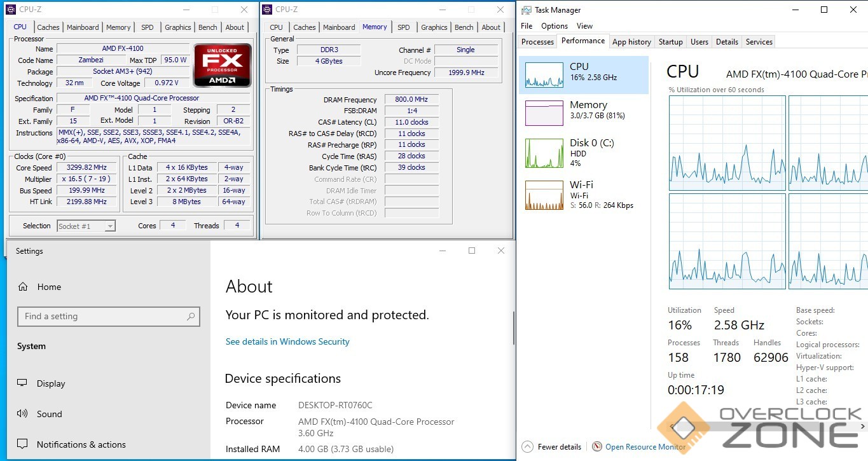Open the Options menu in Task Manager
The width and height of the screenshot is (868, 461).
(554, 26)
